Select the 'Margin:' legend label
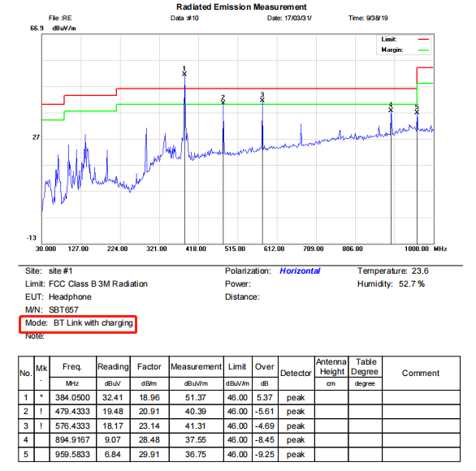Image resolution: width=476 pixels, height=471 pixels. click(392, 50)
